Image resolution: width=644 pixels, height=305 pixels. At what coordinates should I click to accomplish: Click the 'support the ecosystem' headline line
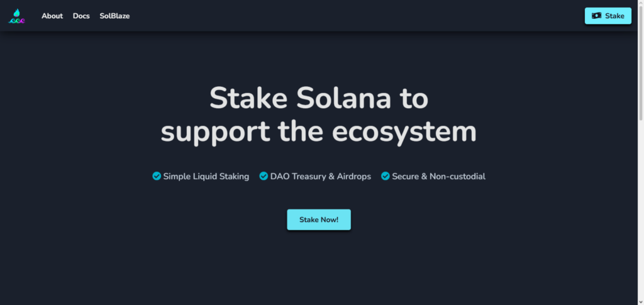(x=318, y=131)
